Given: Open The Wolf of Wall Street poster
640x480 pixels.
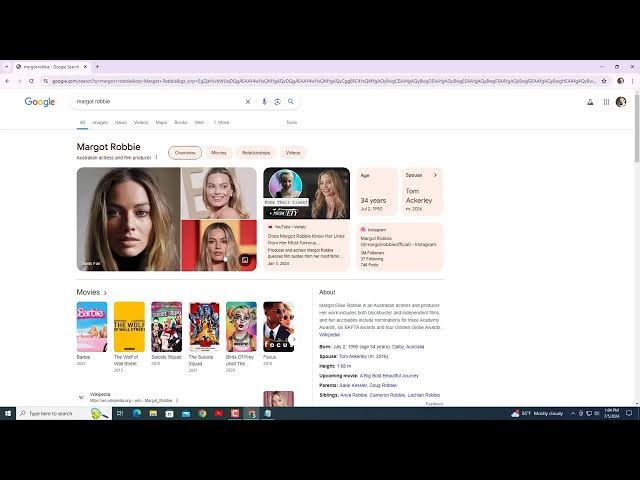Looking at the screenshot, I should pos(129,327).
